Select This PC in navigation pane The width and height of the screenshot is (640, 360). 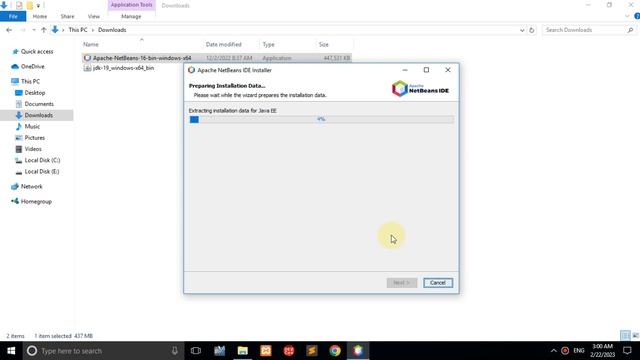coord(26,81)
